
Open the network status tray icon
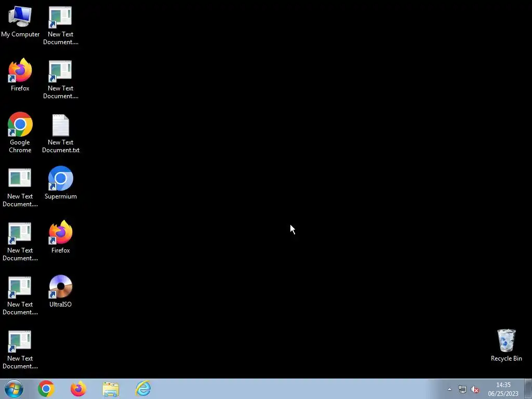[x=462, y=389]
